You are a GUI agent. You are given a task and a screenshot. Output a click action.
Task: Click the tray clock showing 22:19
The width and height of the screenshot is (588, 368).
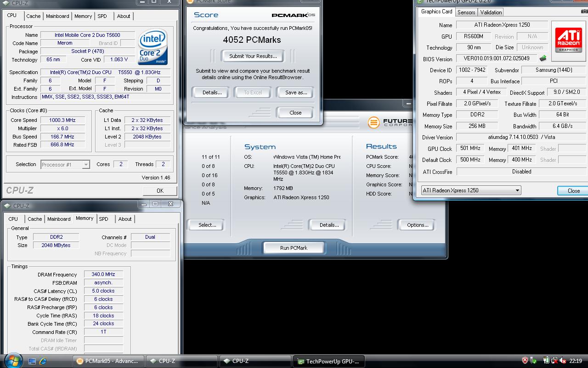576,361
